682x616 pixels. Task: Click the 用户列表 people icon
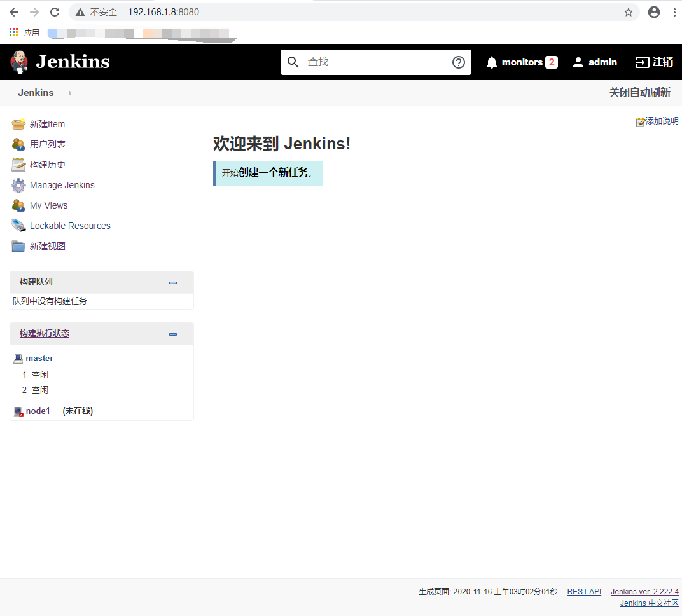pyautogui.click(x=18, y=144)
